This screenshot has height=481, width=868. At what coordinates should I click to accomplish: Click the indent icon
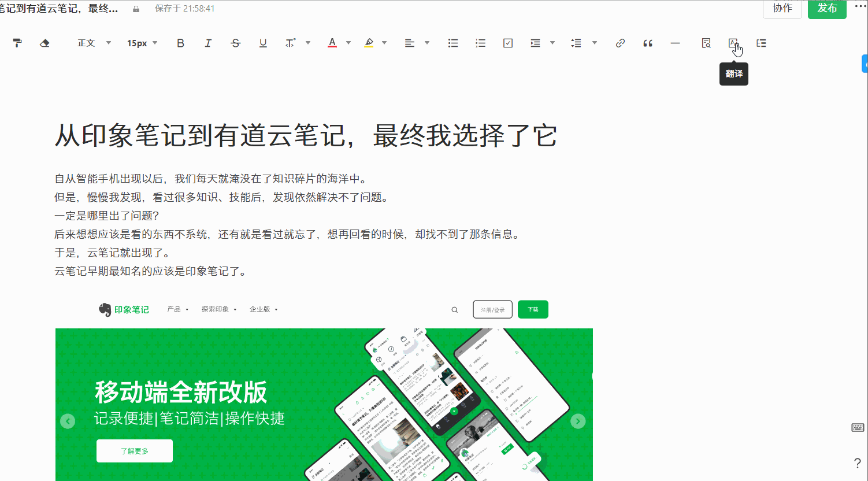(535, 43)
